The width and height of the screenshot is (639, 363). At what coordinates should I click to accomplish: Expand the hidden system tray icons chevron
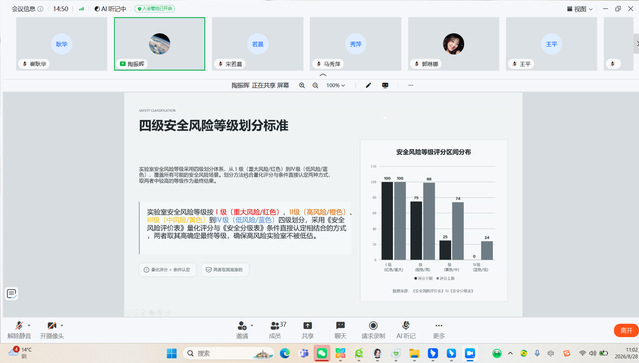click(510, 353)
